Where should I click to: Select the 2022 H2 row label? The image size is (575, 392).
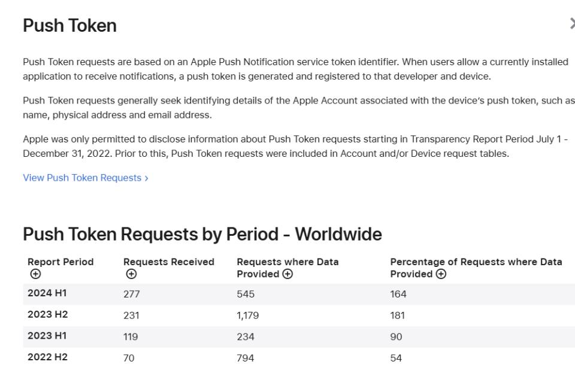pyautogui.click(x=48, y=357)
